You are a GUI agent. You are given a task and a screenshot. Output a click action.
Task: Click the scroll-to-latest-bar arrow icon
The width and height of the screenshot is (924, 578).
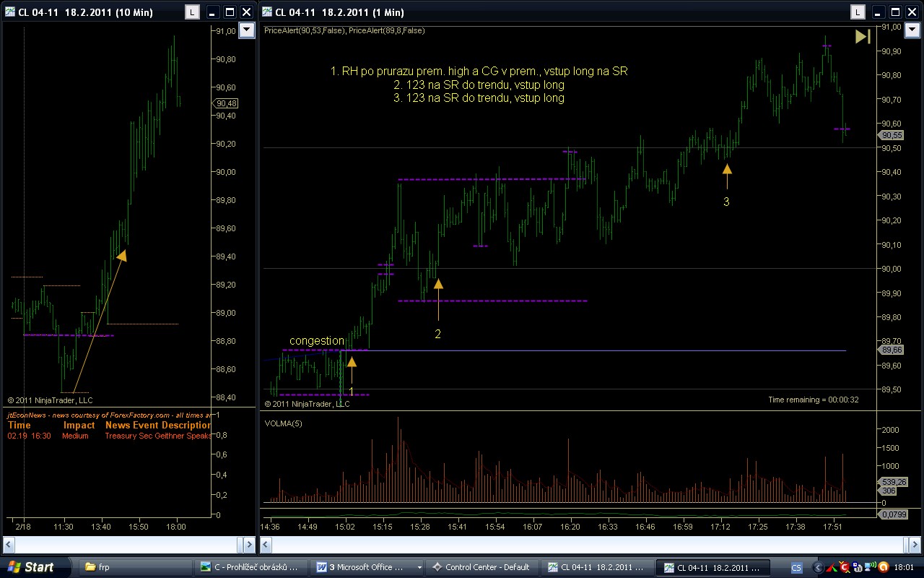click(863, 37)
